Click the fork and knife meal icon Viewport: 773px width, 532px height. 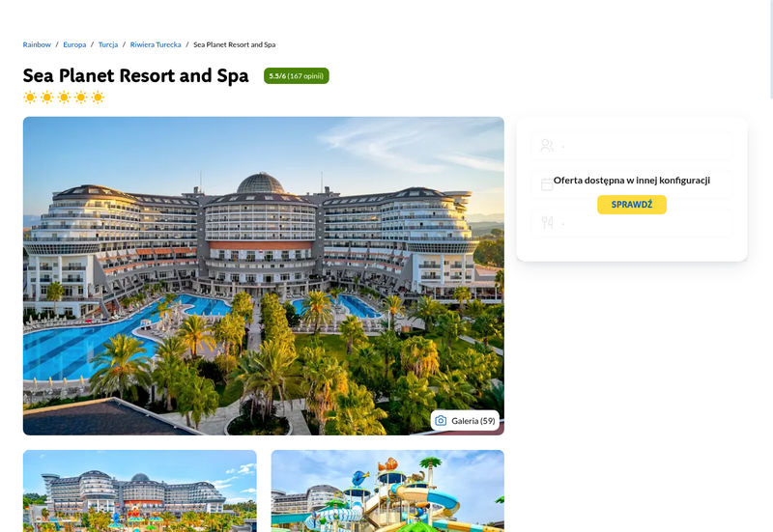coord(547,223)
